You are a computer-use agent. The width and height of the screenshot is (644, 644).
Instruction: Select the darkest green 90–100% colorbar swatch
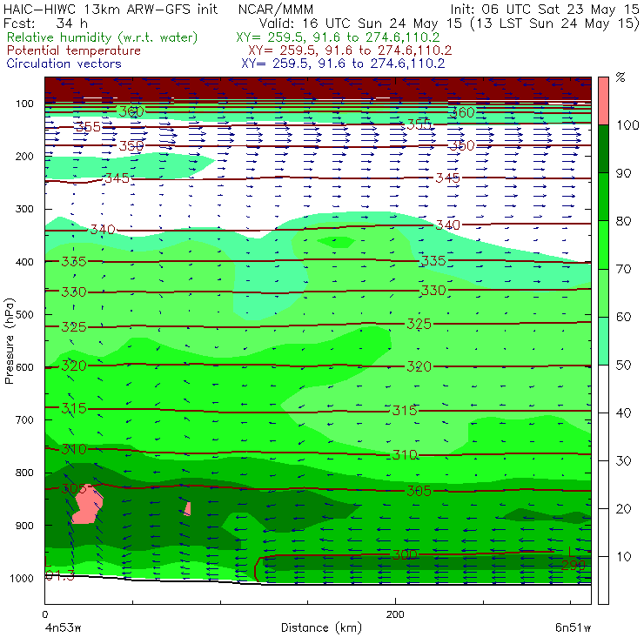[x=603, y=149]
